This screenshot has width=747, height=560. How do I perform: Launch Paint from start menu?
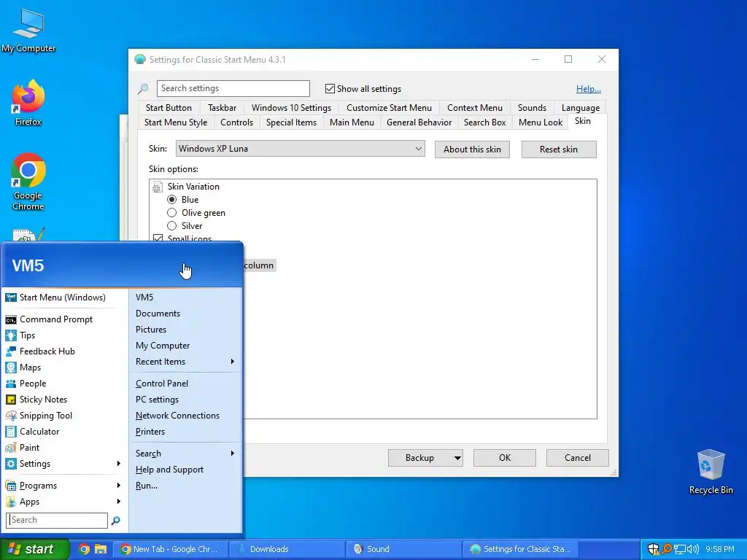pos(29,448)
